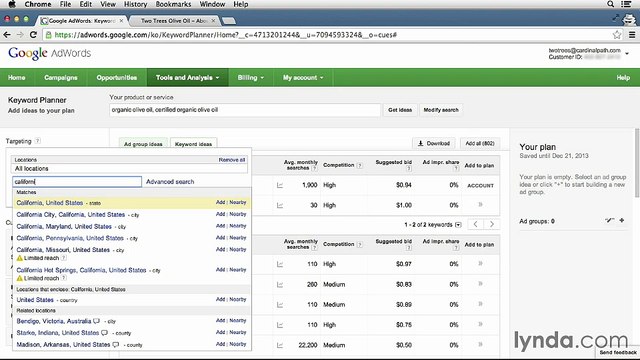Click the browser forward arrow
Image resolution: width=640 pixels, height=360 pixels.
20,35
